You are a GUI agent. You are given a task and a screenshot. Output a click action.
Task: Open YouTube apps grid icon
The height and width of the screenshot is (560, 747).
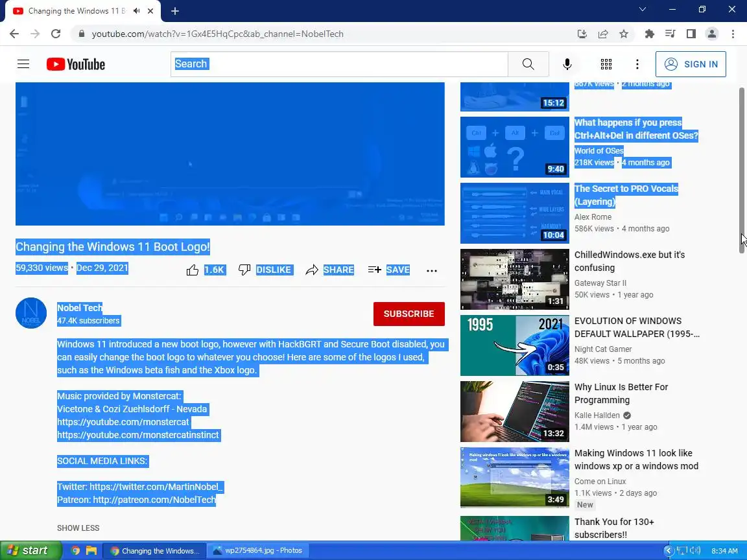click(606, 64)
